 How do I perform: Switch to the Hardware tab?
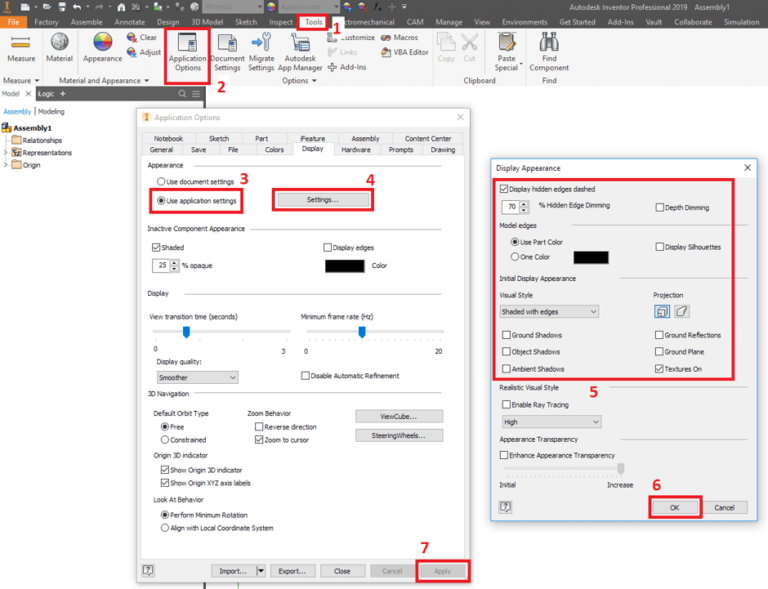pos(356,150)
